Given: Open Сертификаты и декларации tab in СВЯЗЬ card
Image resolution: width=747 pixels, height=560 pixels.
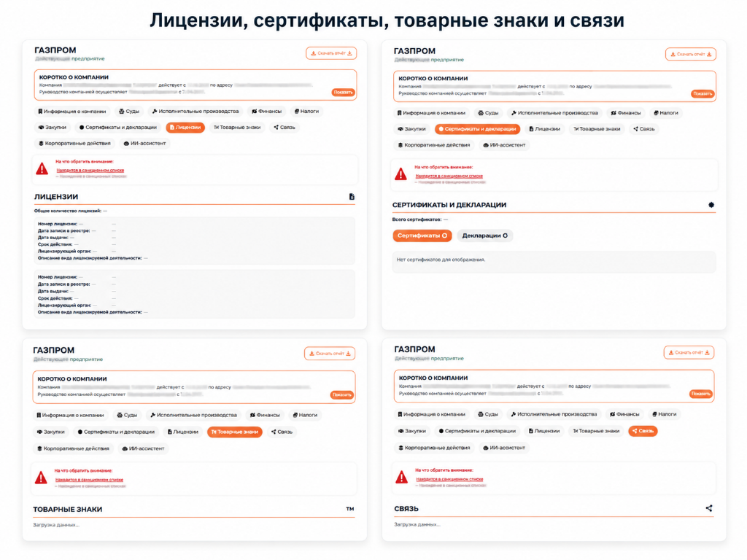Looking at the screenshot, I should tap(477, 431).
